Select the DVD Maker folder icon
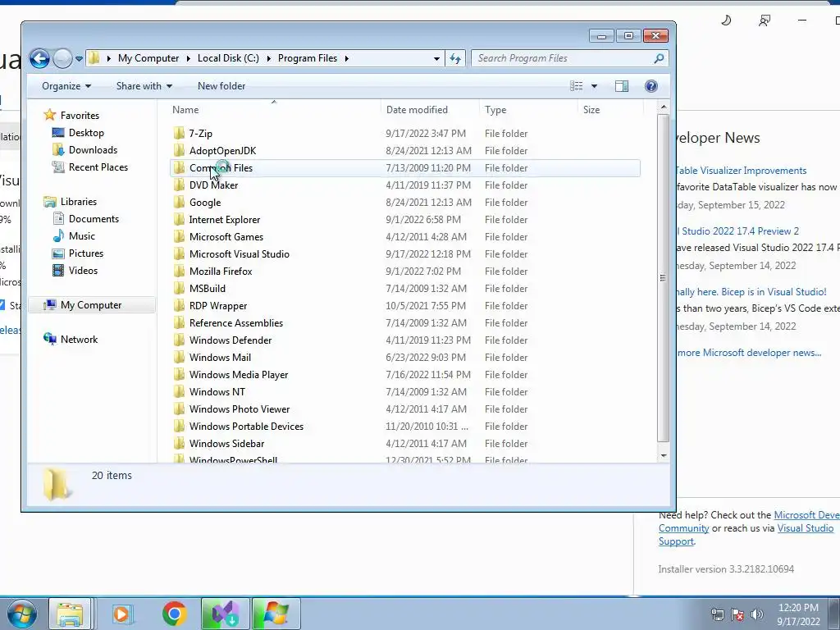The height and width of the screenshot is (630, 840). 180,185
